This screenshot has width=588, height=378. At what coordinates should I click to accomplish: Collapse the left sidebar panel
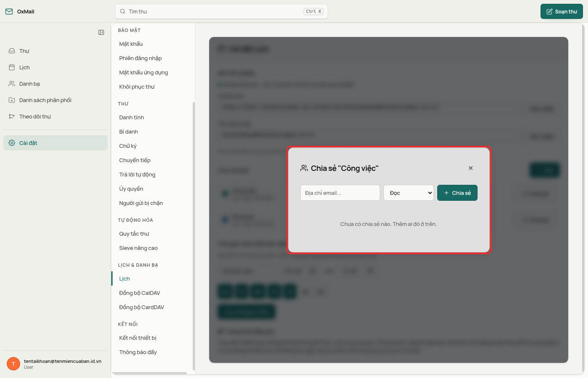[101, 32]
